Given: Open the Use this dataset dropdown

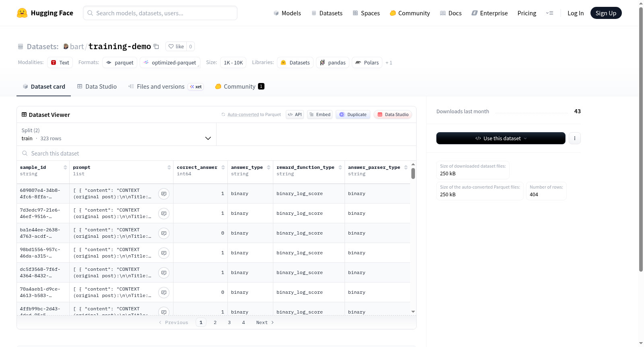Looking at the screenshot, I should click(x=501, y=138).
